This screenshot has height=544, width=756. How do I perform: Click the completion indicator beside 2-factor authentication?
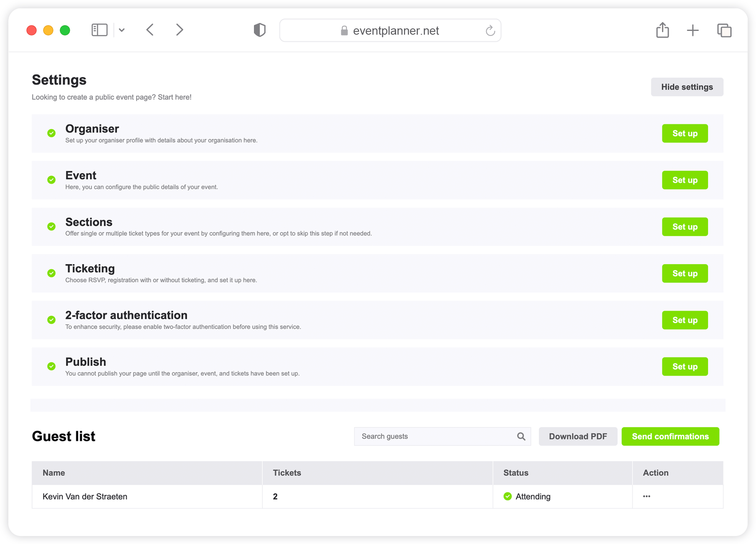coord(51,320)
